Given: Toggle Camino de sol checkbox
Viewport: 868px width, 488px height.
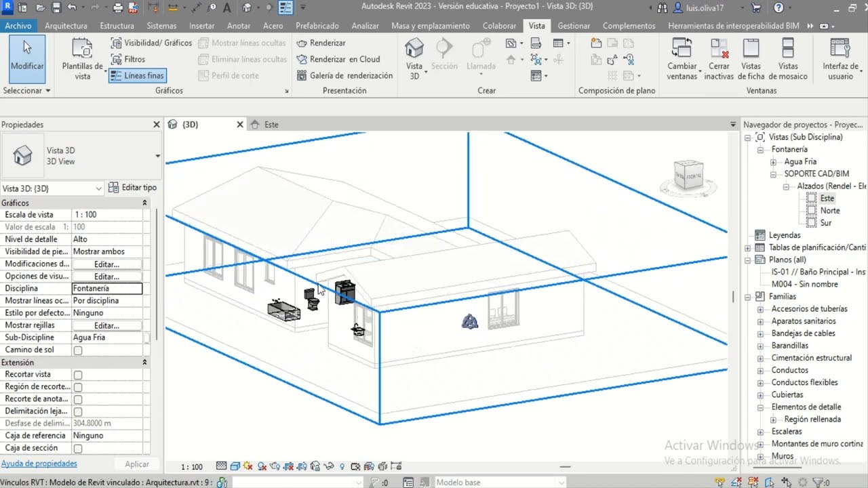Looking at the screenshot, I should point(78,350).
